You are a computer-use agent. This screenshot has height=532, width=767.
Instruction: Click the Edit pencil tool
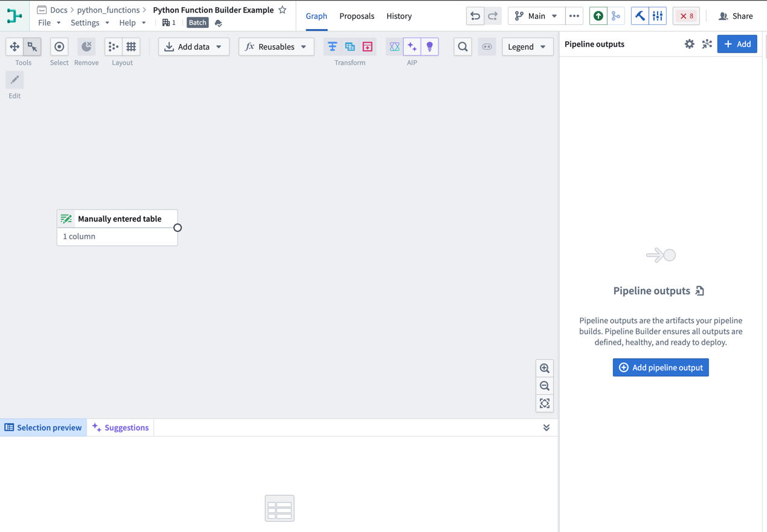(x=14, y=80)
